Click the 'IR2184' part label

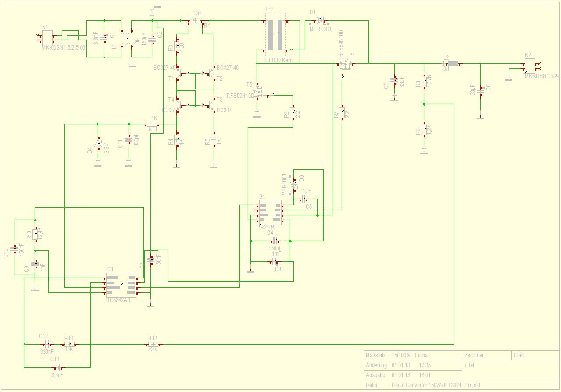click(x=267, y=227)
